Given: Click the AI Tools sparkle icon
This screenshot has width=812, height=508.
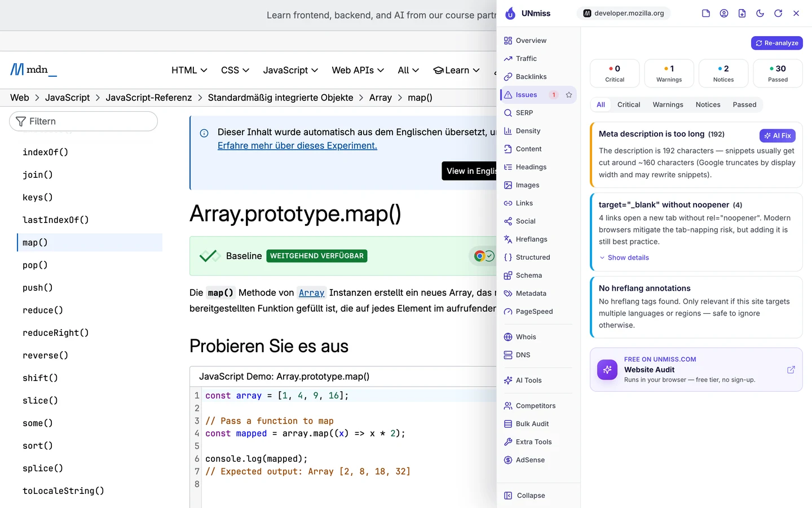Looking at the screenshot, I should pos(508,380).
